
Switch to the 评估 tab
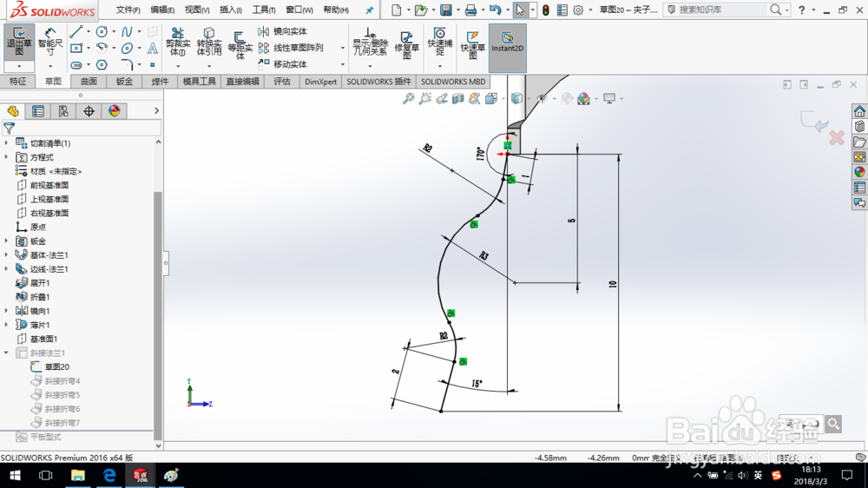(x=282, y=82)
